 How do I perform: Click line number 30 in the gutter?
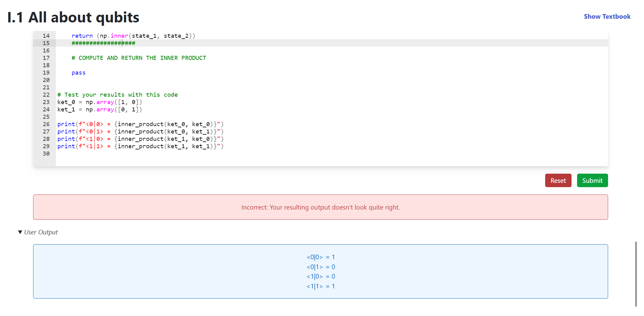[x=46, y=153]
